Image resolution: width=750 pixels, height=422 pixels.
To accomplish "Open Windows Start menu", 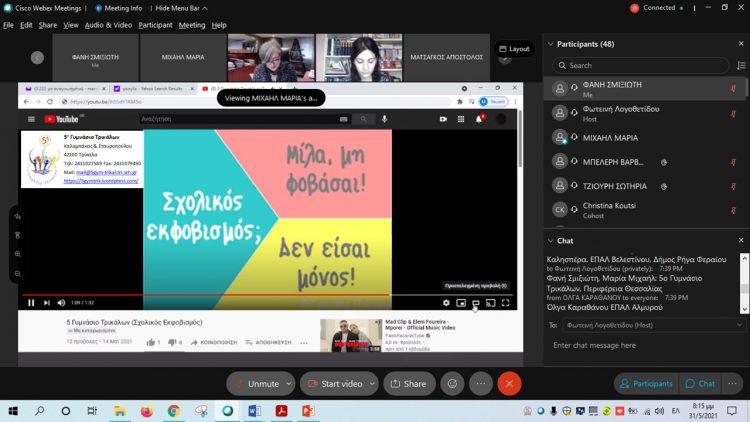I will 13,411.
